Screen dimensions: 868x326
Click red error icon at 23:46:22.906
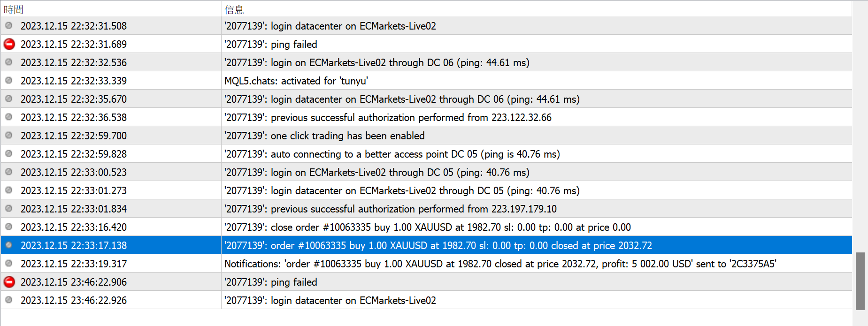click(9, 282)
